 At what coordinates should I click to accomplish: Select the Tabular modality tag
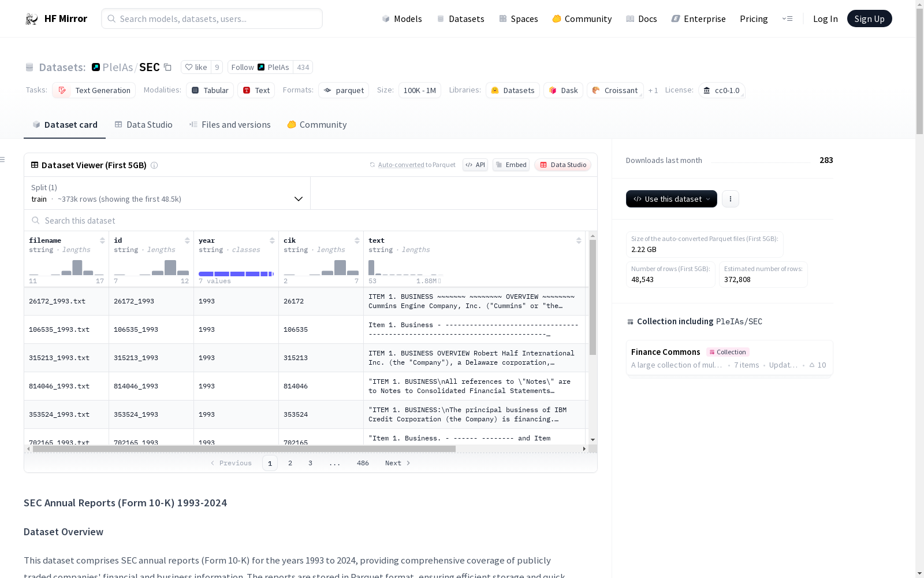coord(210,90)
